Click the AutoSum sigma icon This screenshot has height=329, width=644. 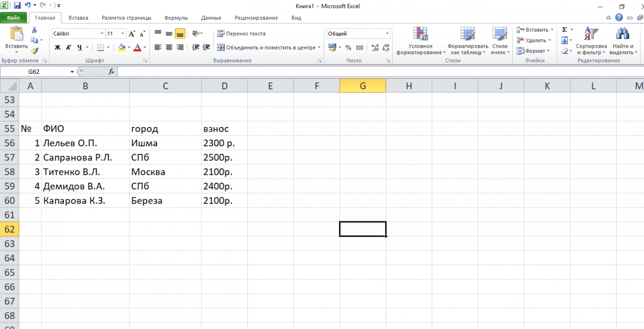point(564,30)
